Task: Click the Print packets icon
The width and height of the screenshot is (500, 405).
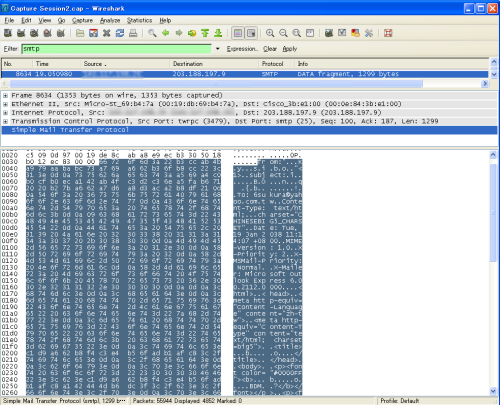Action: coord(133,33)
